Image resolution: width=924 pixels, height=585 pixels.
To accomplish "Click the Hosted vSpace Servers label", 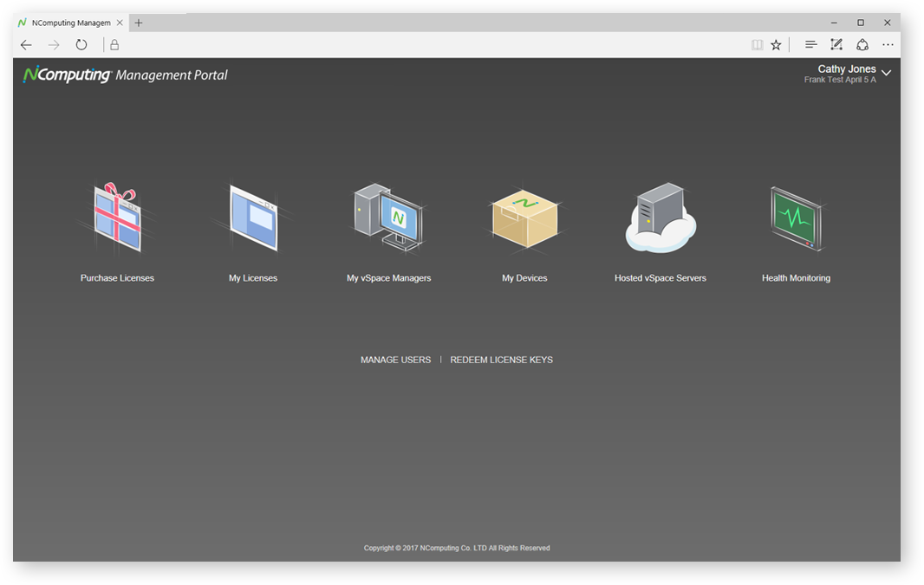I will coord(660,278).
